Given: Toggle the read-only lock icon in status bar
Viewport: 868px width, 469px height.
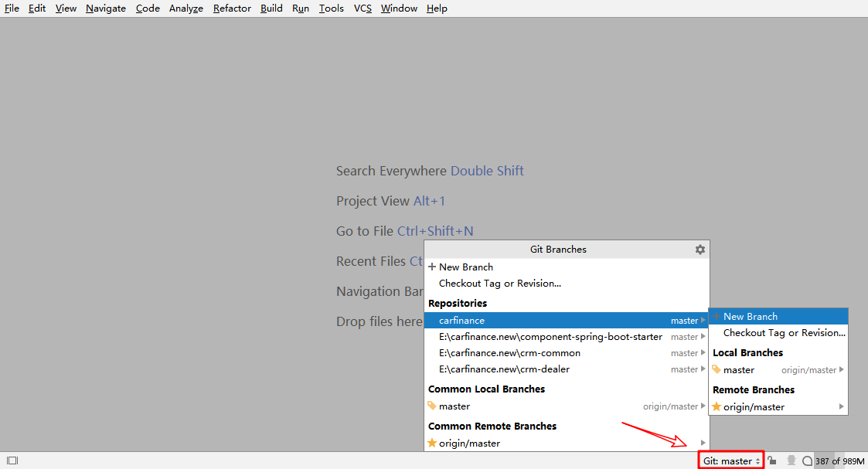Looking at the screenshot, I should point(772,461).
